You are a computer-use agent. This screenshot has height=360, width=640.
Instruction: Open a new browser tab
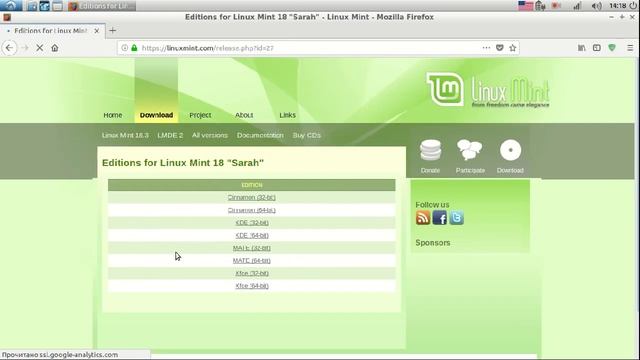pos(113,31)
